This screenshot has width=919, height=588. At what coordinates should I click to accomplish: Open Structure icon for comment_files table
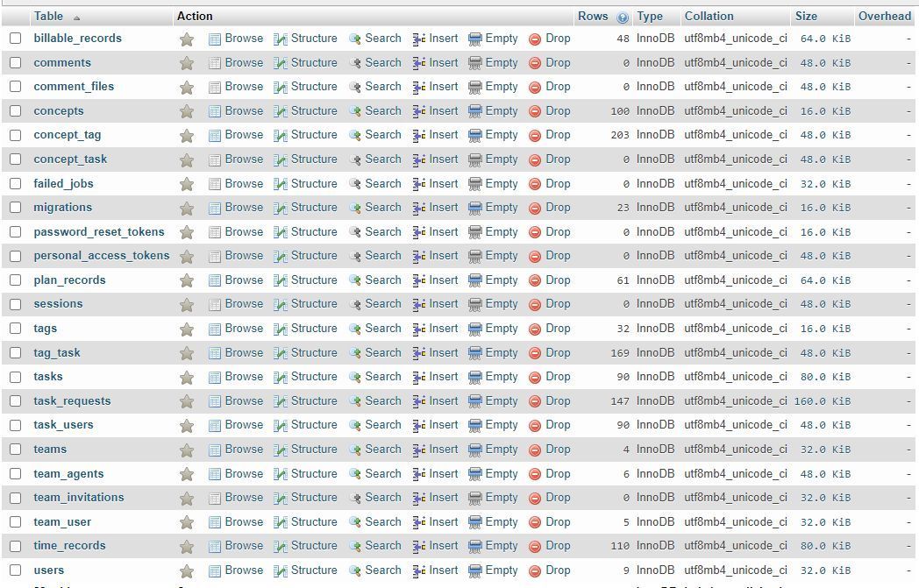(281, 88)
